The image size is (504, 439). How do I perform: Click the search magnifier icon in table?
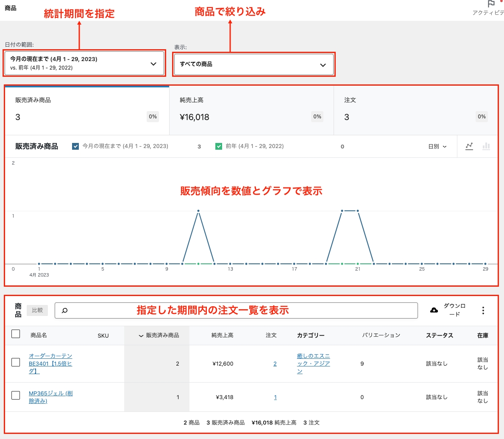click(x=64, y=310)
